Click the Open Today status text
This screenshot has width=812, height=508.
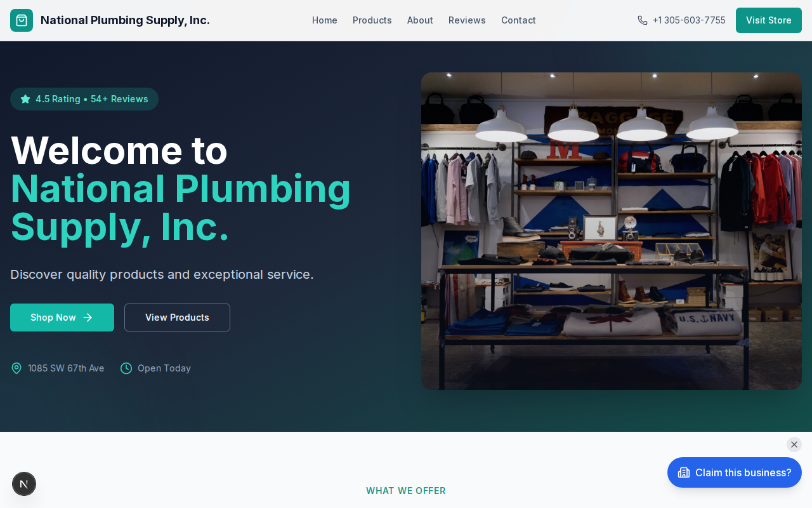[164, 368]
